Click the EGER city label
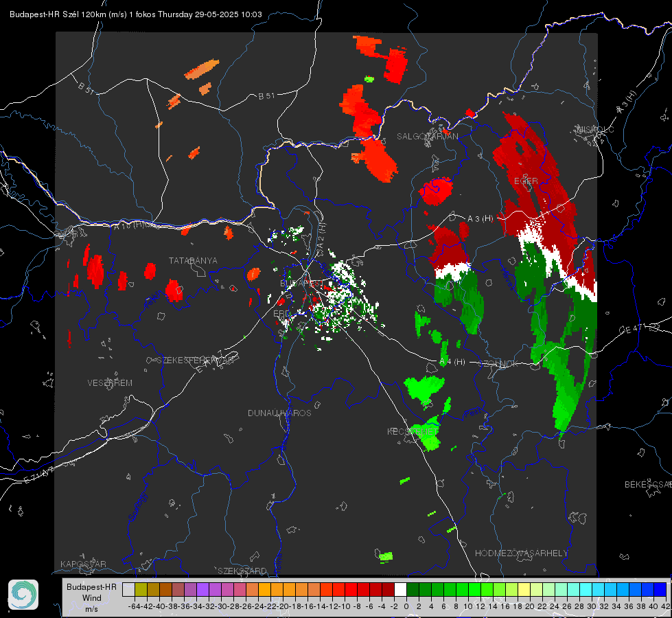Screen dimensions: 672x618 click(x=526, y=181)
